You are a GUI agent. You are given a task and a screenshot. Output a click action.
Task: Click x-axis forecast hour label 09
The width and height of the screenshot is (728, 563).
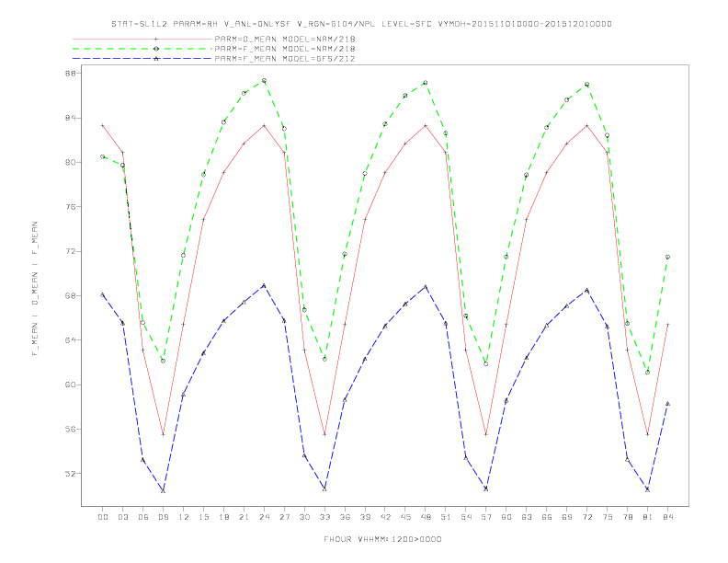164,517
